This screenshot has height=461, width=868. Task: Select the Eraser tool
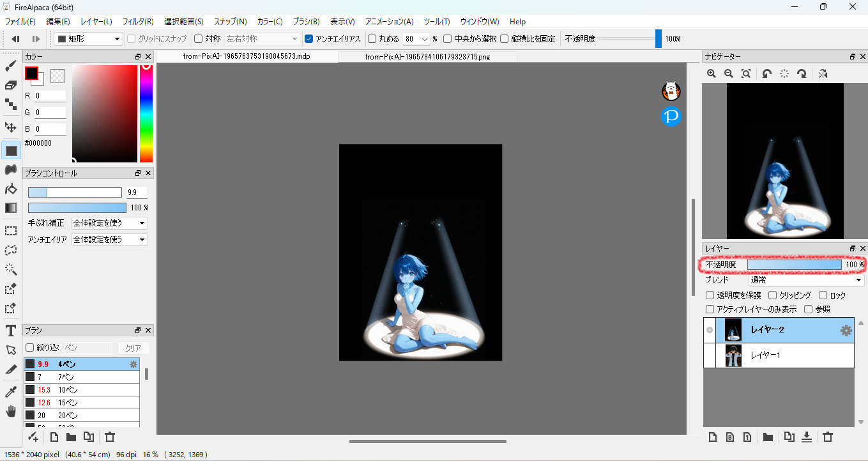click(11, 85)
